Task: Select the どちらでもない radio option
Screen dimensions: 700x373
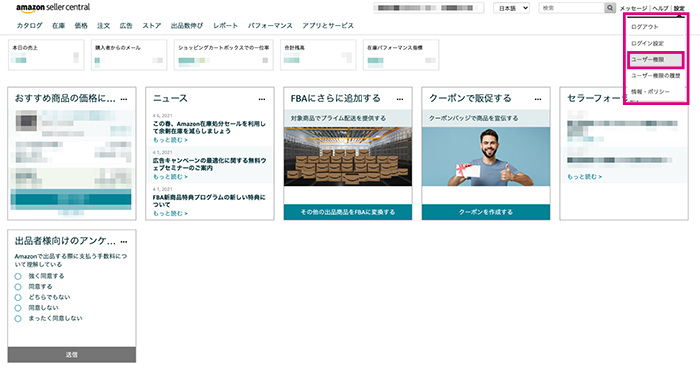Action: tap(18, 297)
